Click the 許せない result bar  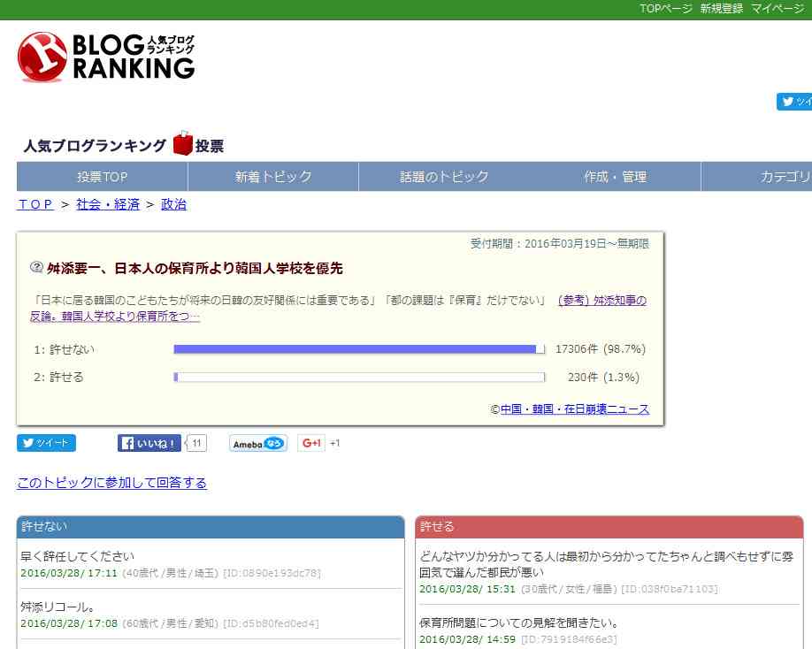359,349
